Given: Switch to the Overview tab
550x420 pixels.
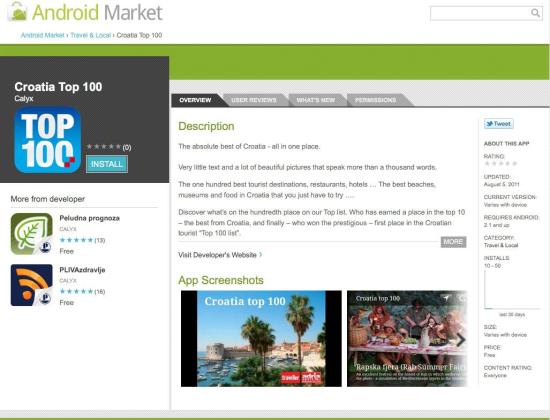Looking at the screenshot, I should [x=195, y=100].
